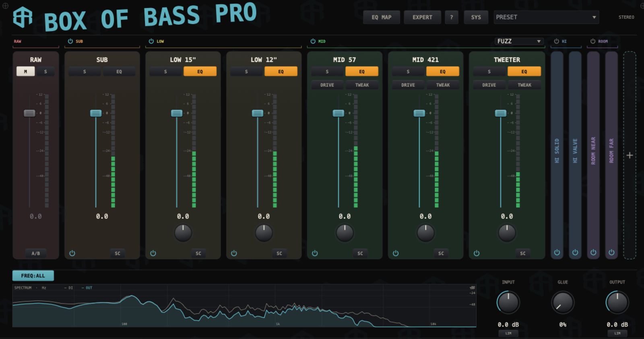The height and width of the screenshot is (339, 644).
Task: Click the Box of Bass logo icon
Action: (x=23, y=17)
